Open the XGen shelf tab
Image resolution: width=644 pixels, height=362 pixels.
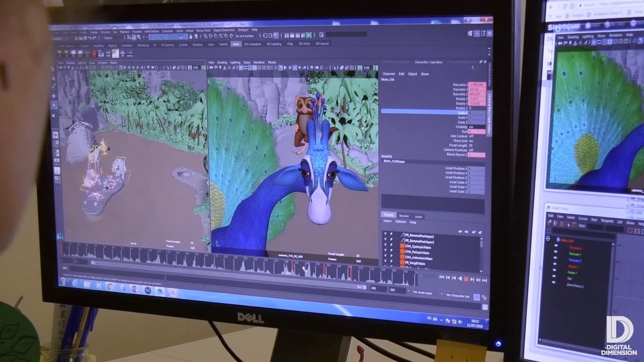pos(211,45)
